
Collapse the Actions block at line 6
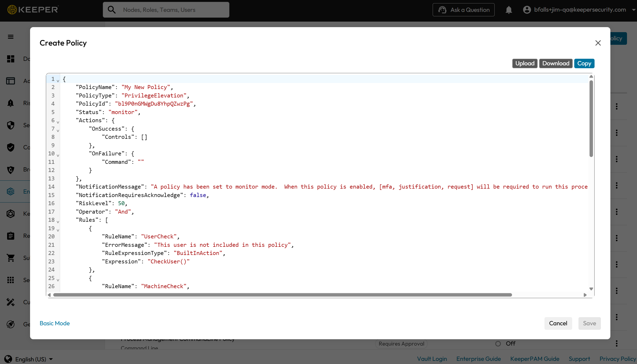(58, 122)
